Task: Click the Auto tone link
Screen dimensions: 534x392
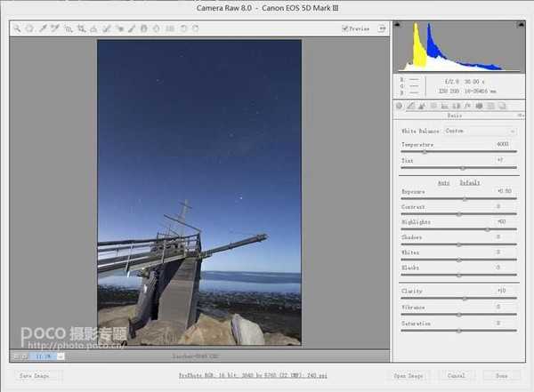Action: click(x=443, y=182)
